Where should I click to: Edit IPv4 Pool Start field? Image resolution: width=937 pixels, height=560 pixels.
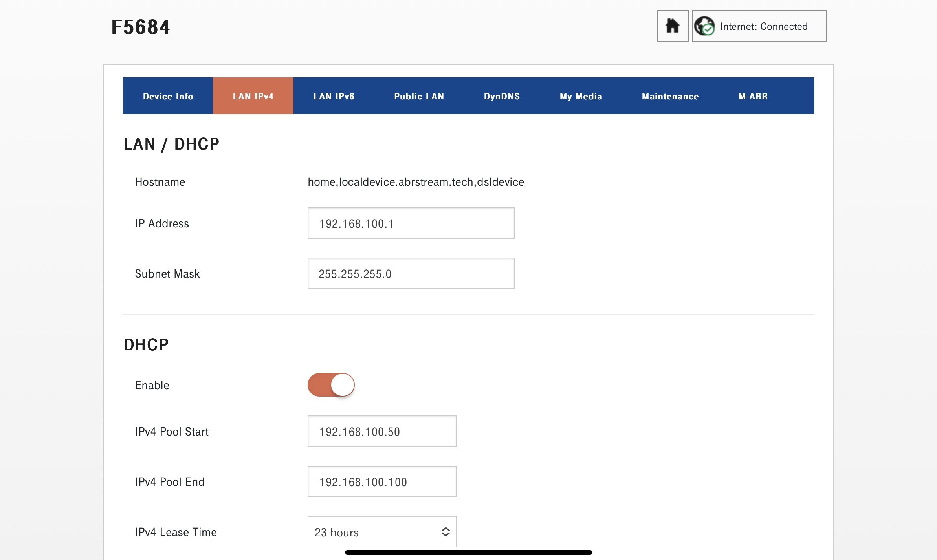[382, 431]
